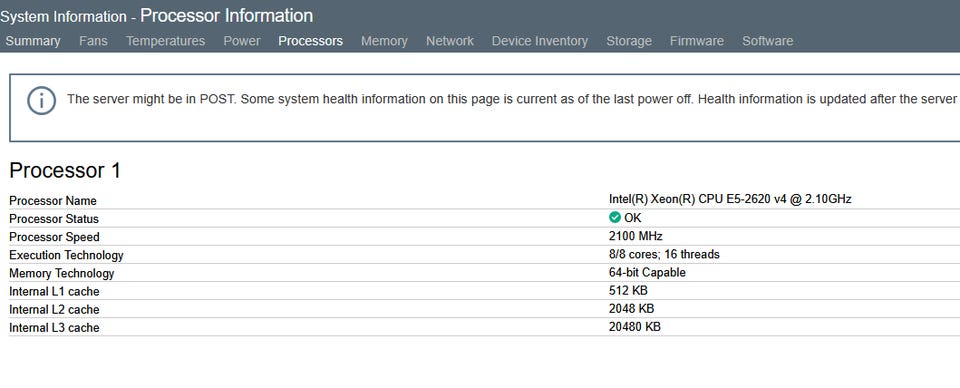960x388 pixels.
Task: Click the Execution Technology label
Action: pyautogui.click(x=66, y=255)
